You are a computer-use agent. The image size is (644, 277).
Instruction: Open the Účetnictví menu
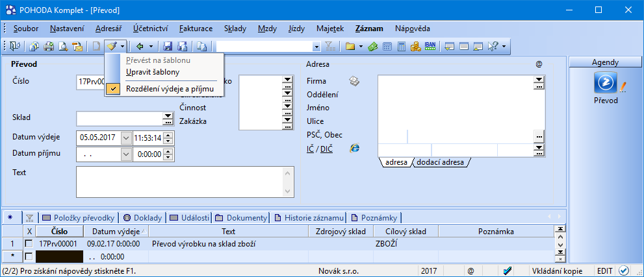(150, 29)
